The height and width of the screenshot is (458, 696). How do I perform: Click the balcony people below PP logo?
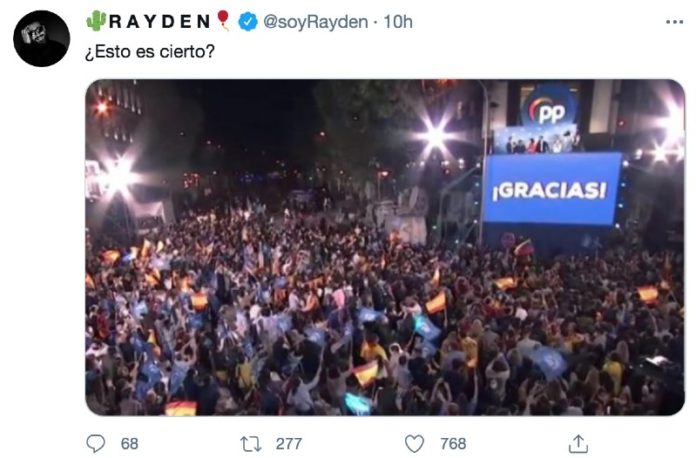tap(539, 140)
